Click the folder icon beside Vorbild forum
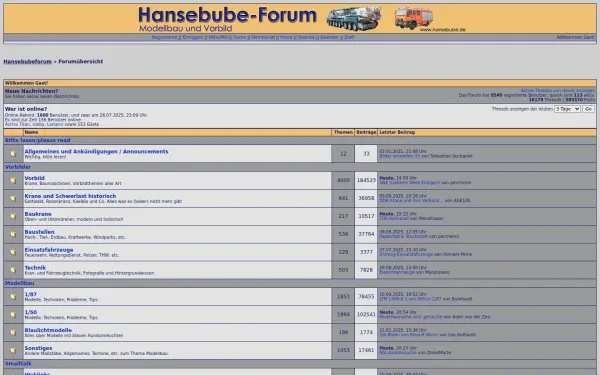 click(13, 180)
